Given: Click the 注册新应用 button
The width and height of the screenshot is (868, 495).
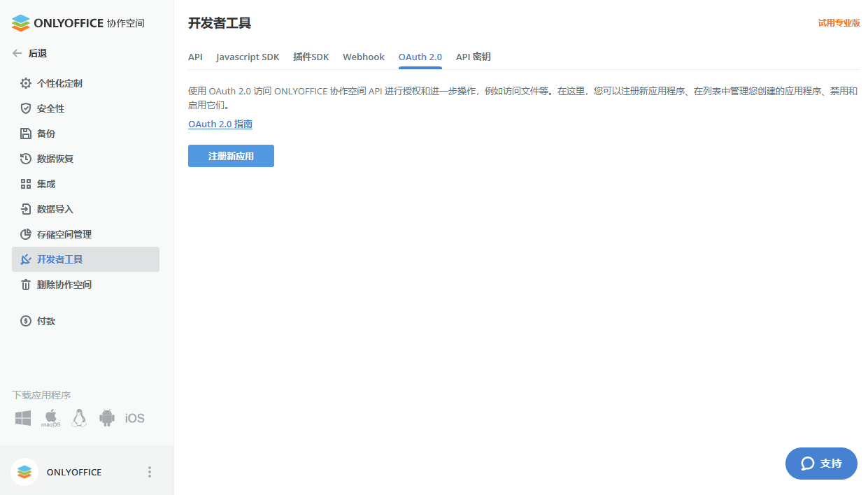Looking at the screenshot, I should (231, 156).
